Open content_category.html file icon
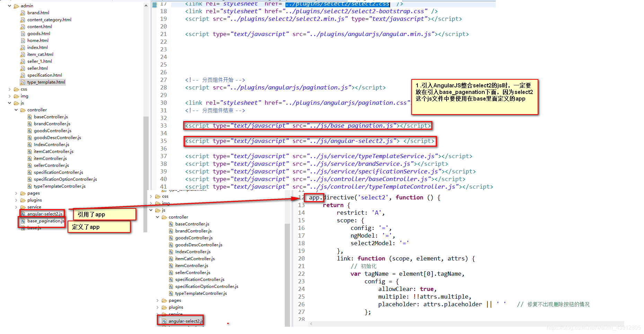The image size is (644, 334). pyautogui.click(x=23, y=20)
